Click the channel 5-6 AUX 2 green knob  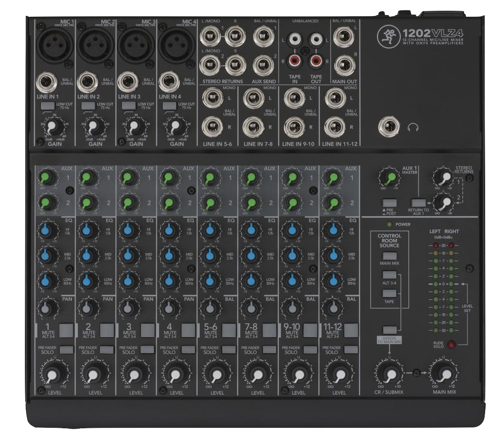(210, 203)
